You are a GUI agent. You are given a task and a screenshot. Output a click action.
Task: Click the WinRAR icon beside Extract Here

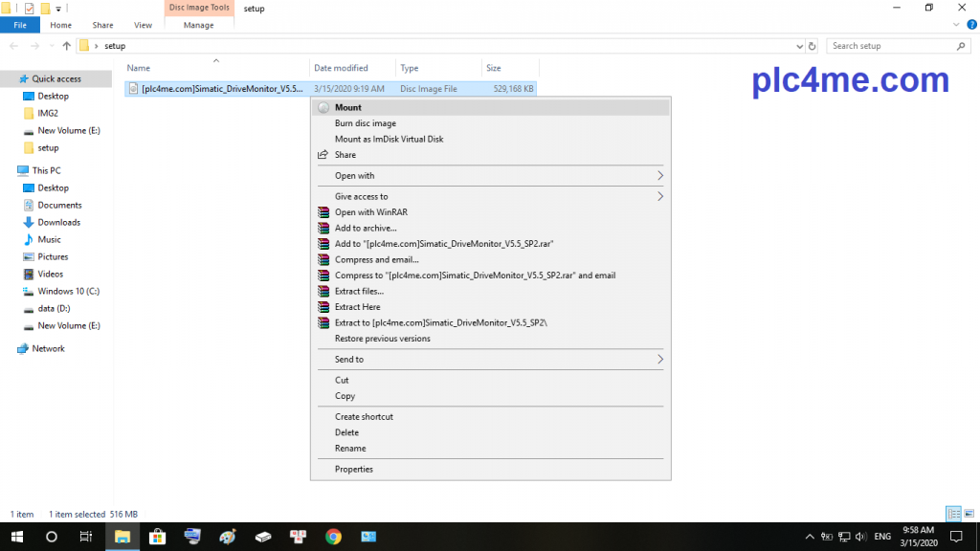(323, 307)
